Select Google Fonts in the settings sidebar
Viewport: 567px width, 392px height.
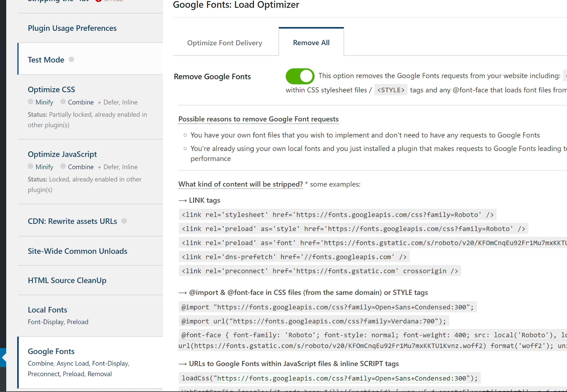(x=51, y=351)
